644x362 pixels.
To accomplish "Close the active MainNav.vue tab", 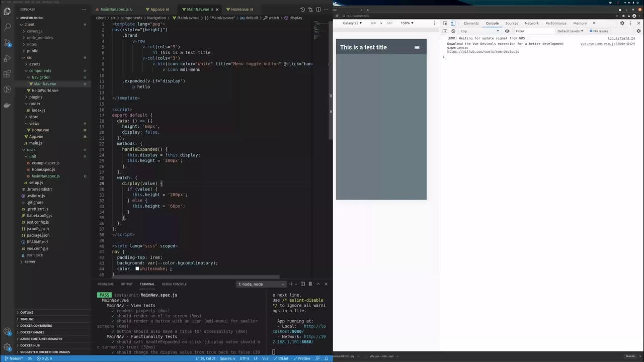I will coord(217,9).
